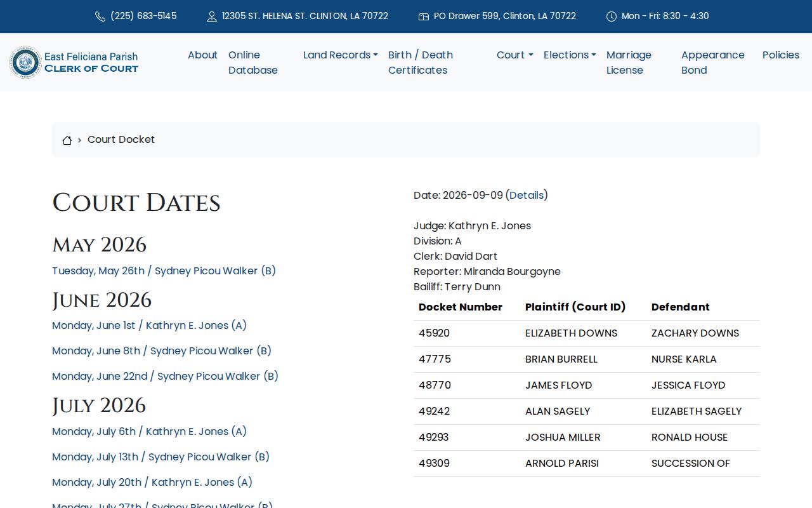The height and width of the screenshot is (508, 812).
Task: Click plaintiff name ELIZABETH DOWNS
Action: click(571, 333)
